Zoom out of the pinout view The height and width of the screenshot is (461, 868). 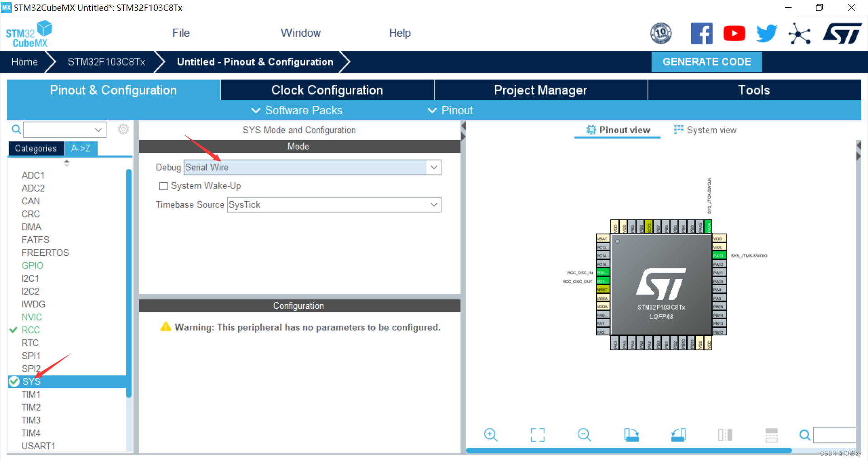tap(584, 435)
